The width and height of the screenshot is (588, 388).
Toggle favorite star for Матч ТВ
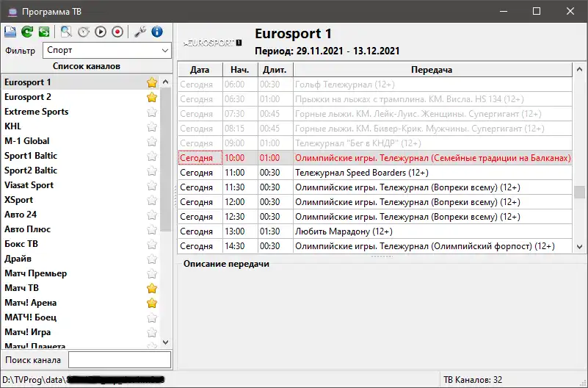coord(152,288)
